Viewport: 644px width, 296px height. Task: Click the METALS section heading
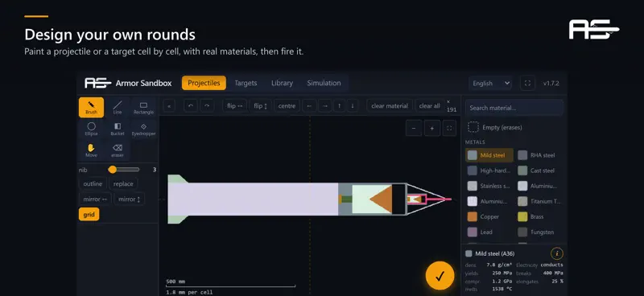(x=475, y=142)
